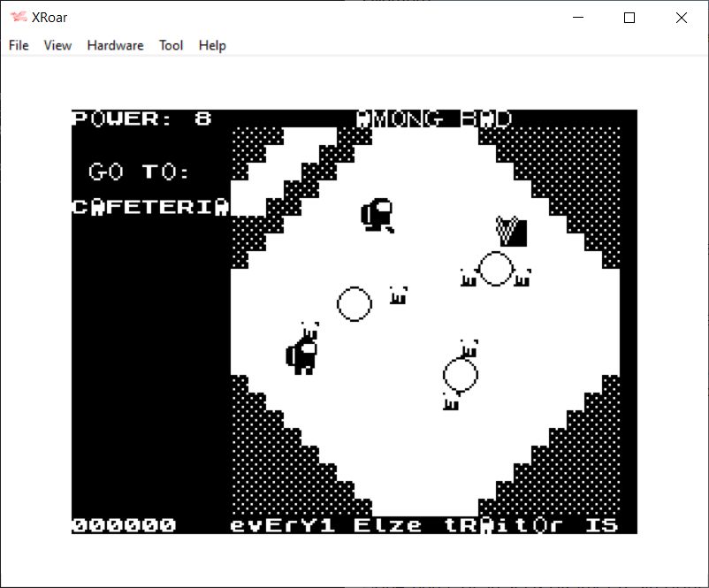This screenshot has width=709, height=588.
Task: Open the Help menu
Action: (212, 45)
